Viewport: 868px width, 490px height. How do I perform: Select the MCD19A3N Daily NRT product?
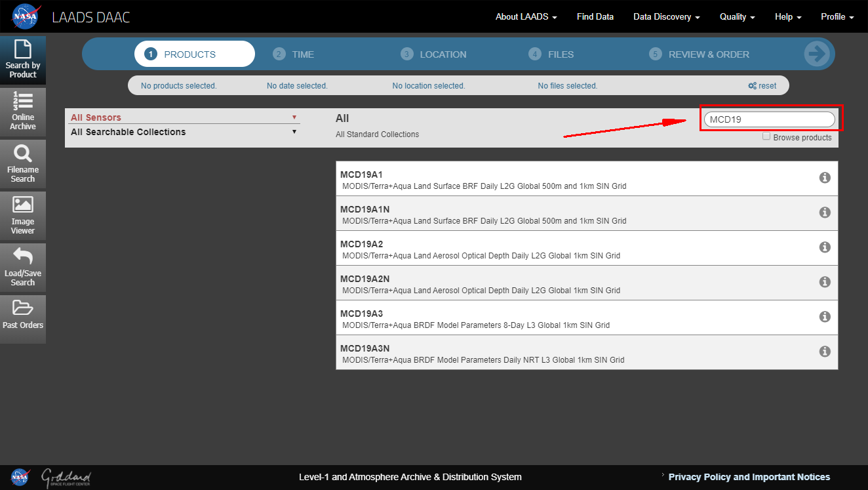point(587,352)
